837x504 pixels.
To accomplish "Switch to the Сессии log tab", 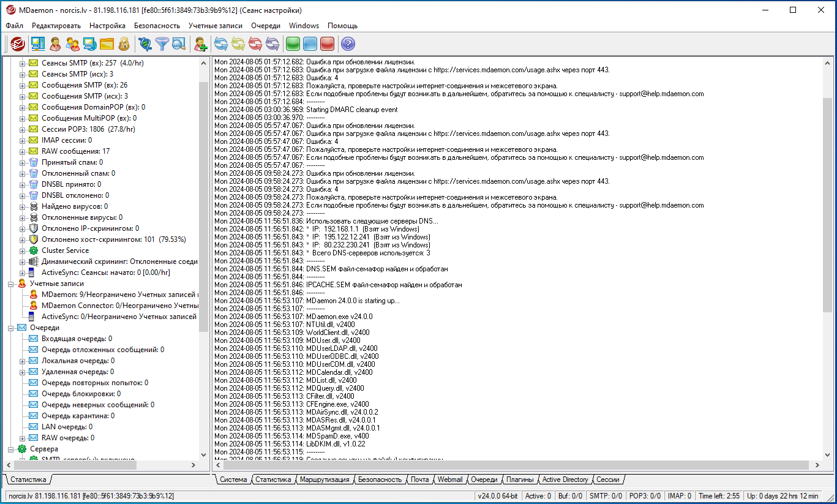I will [x=608, y=480].
